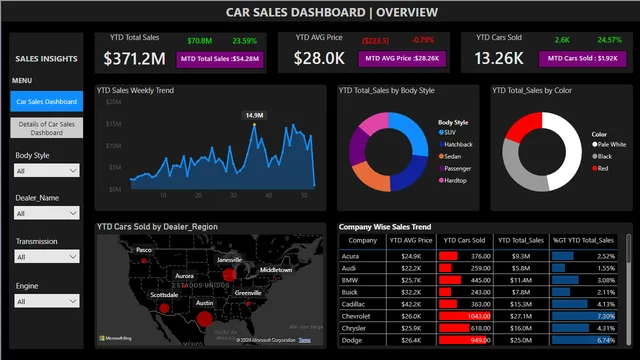Click the Greenville bubble on the map
Image resolution: width=640 pixels, height=360 pixels.
[x=248, y=304]
